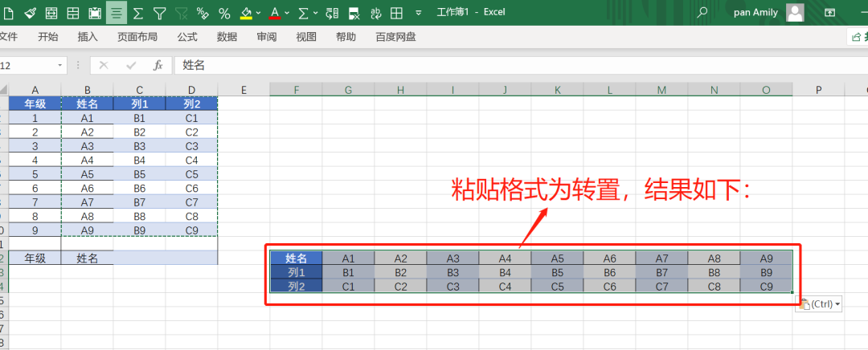
Task: Toggle the Center alignment button
Action: tap(117, 12)
